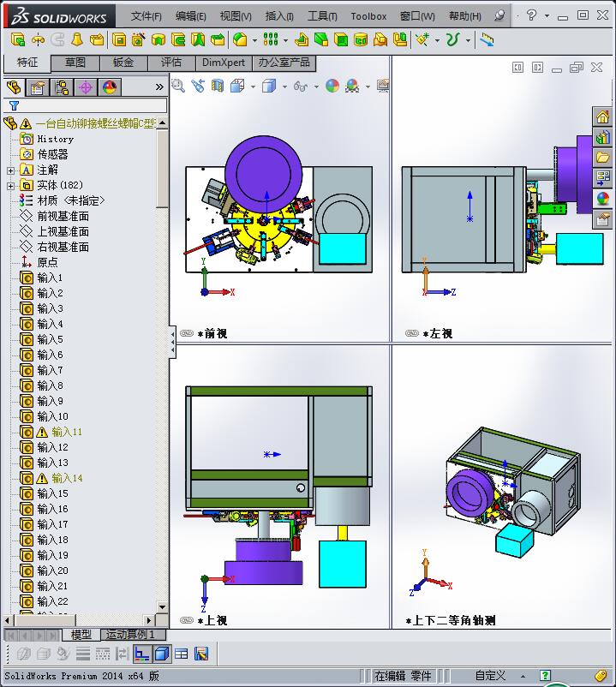Toggle the highlighted 2D sketch axes button
Image resolution: width=616 pixels, height=687 pixels.
141,654
